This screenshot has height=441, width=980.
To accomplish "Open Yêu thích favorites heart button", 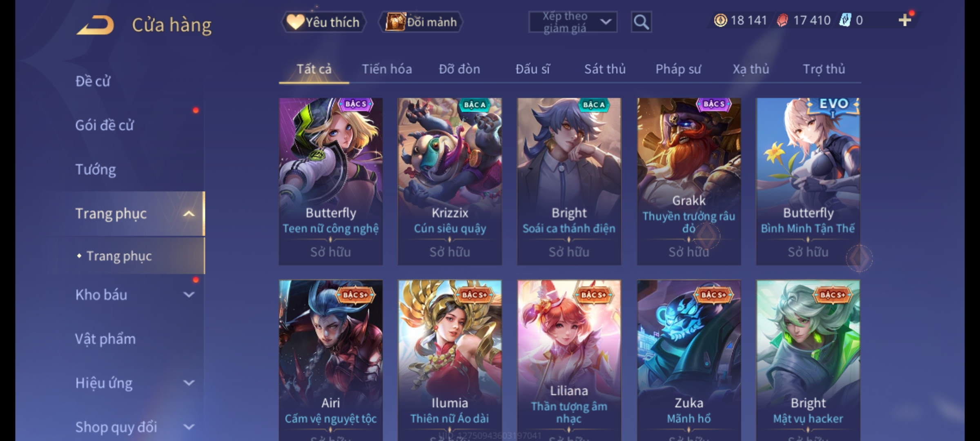I will [323, 22].
